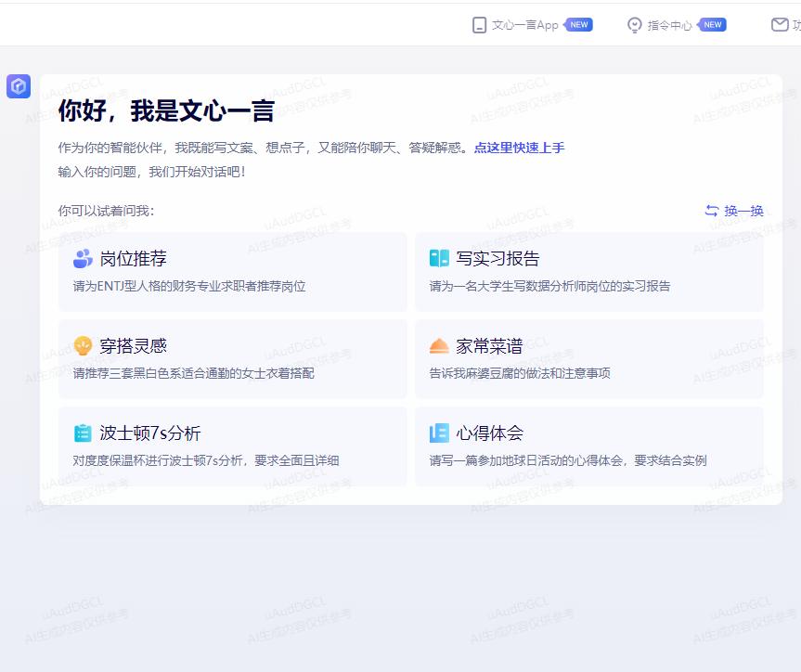801x672 pixels.
Task: Click the text 你可以试着问我
Action: 106,211
